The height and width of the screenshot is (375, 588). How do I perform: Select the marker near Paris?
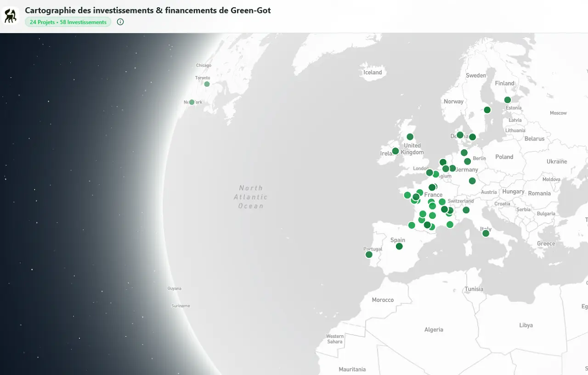pos(432,187)
